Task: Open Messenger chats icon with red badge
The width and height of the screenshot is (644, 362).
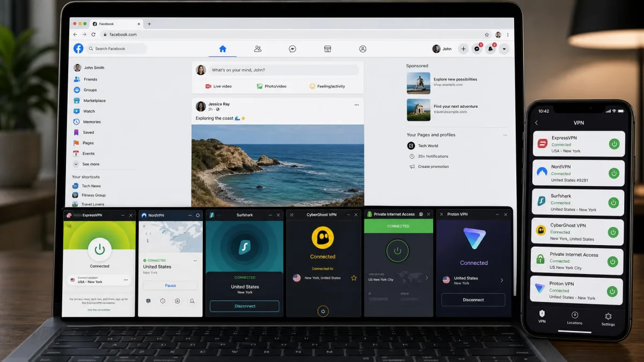Action: (x=477, y=49)
